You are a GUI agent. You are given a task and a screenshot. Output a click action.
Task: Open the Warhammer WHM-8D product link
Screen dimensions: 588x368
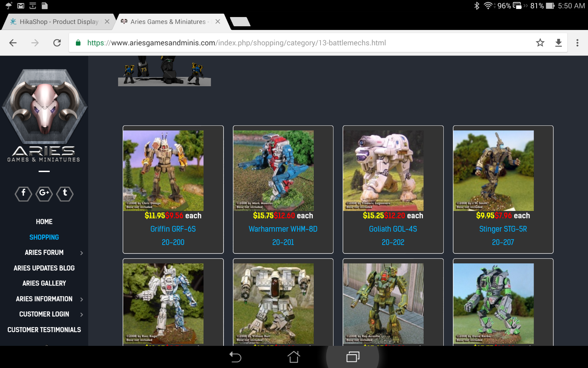(x=283, y=229)
